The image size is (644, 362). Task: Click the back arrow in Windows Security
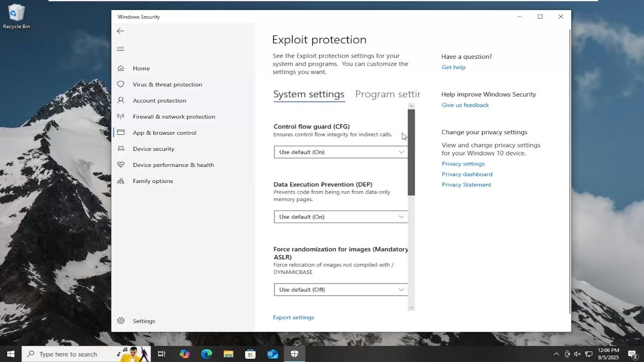coord(120,31)
